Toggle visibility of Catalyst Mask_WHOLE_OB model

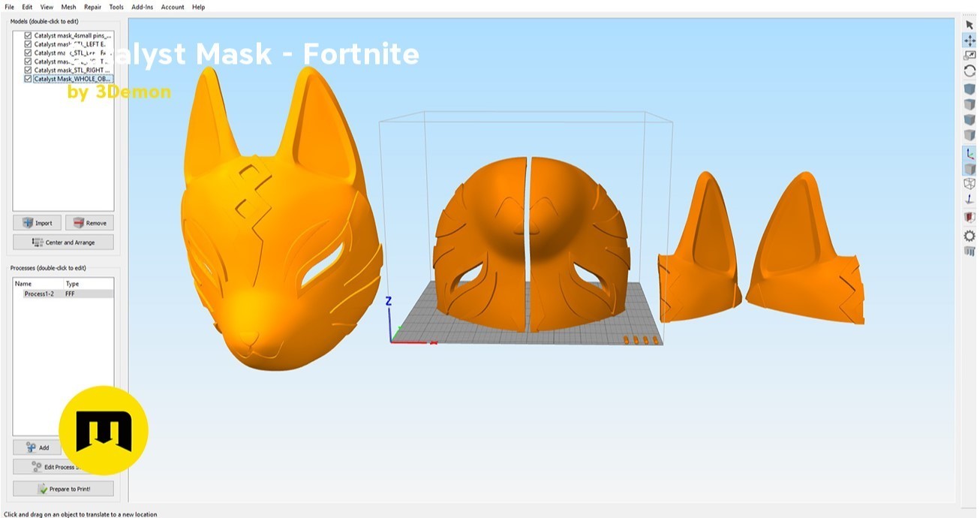[28, 78]
